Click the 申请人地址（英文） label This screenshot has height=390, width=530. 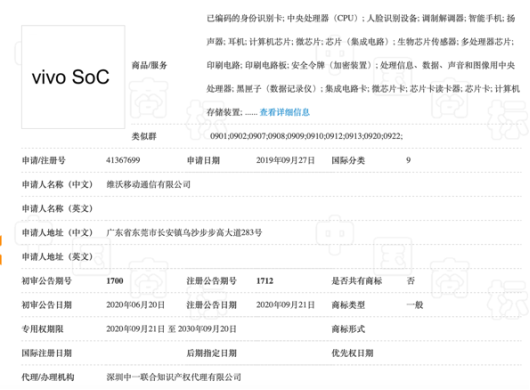[x=57, y=257]
